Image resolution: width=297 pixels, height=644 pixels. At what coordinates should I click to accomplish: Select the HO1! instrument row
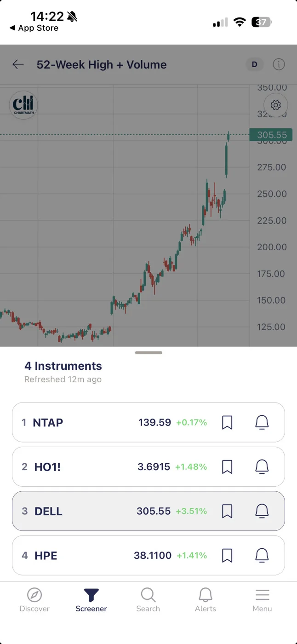(x=148, y=466)
